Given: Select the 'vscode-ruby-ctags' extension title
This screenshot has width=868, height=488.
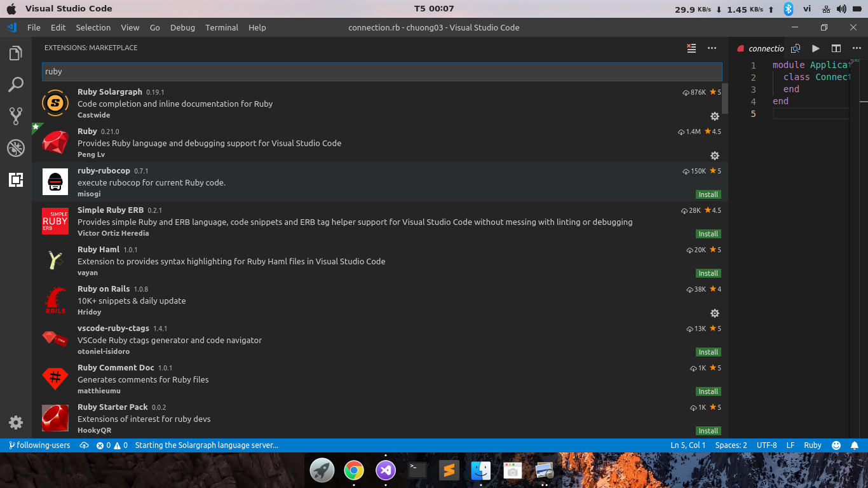Looking at the screenshot, I should 113,329.
